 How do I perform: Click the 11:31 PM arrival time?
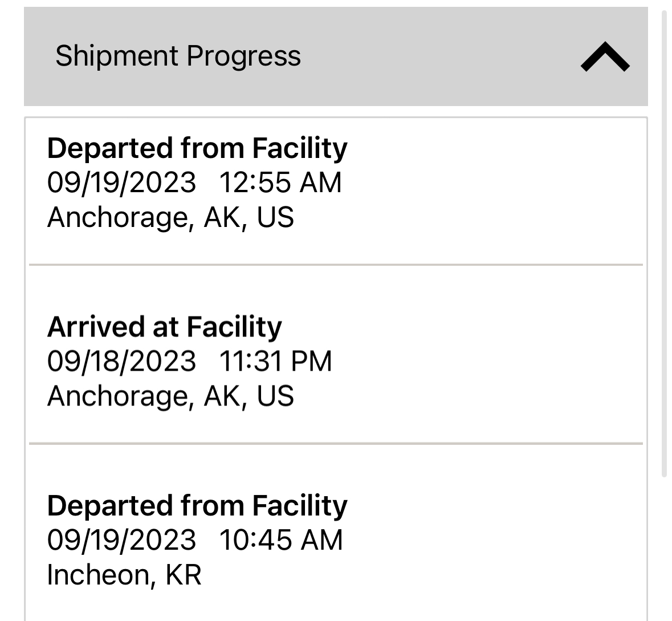(x=275, y=361)
